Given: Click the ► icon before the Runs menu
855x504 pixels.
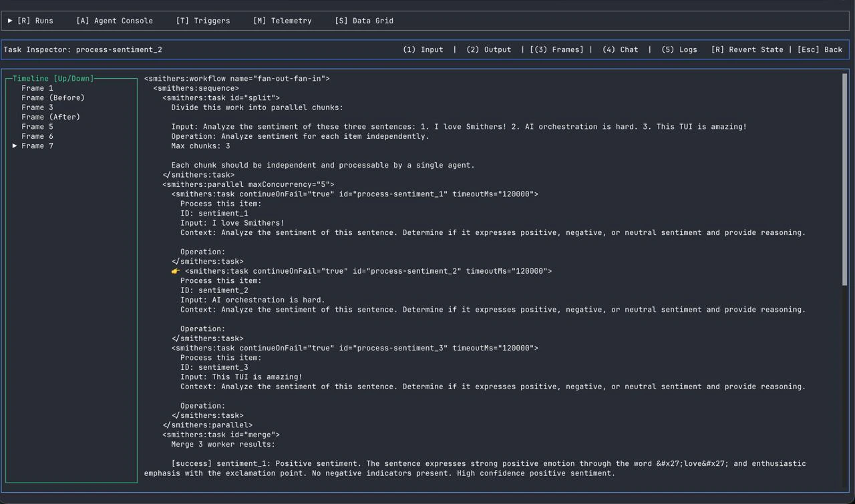Looking at the screenshot, I should (10, 21).
